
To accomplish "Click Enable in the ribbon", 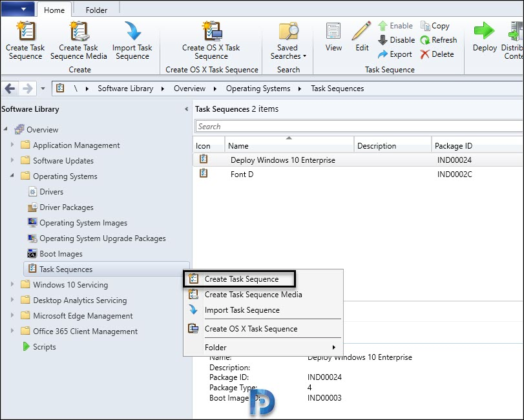I will 395,26.
